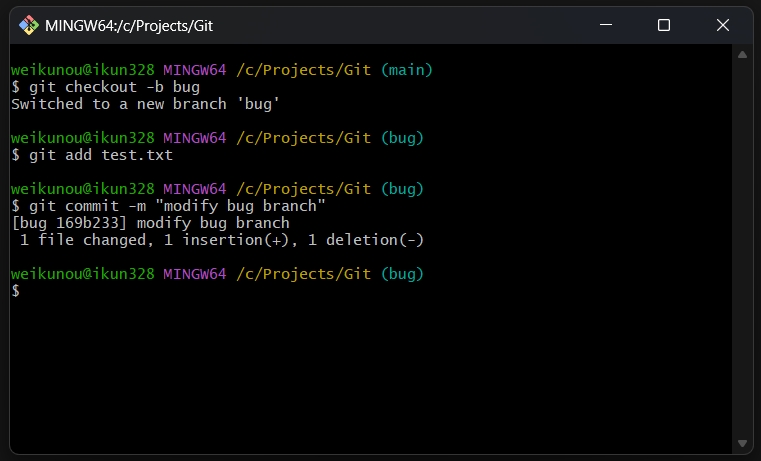Click the 'Switched to a new branch' output line
The width and height of the screenshot is (761, 461).
point(145,104)
